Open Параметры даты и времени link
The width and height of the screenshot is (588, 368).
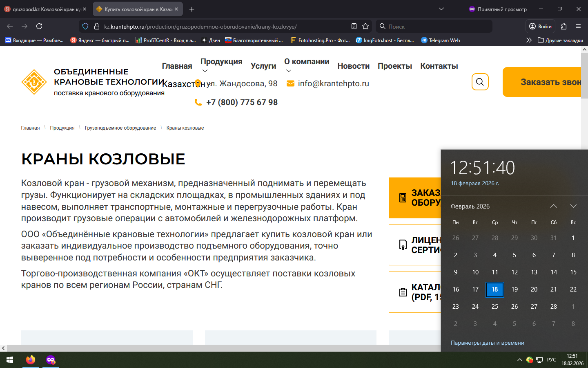coord(487,343)
